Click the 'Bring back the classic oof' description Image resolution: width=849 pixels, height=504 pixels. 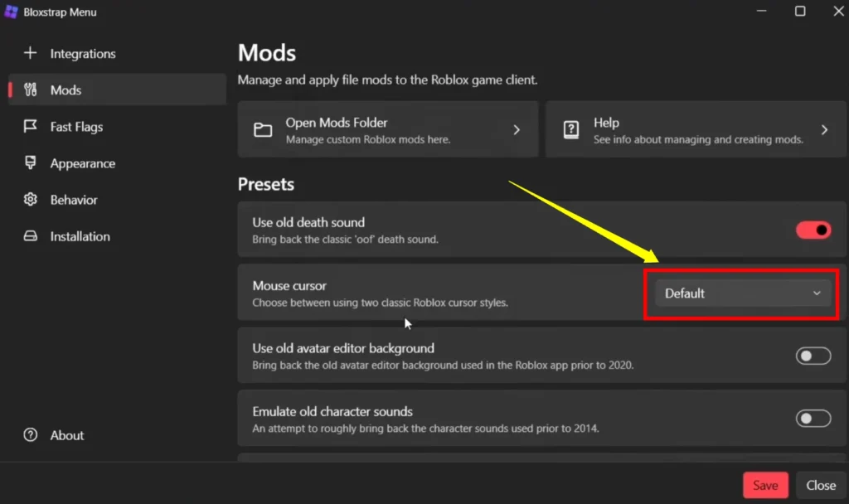pyautogui.click(x=346, y=240)
